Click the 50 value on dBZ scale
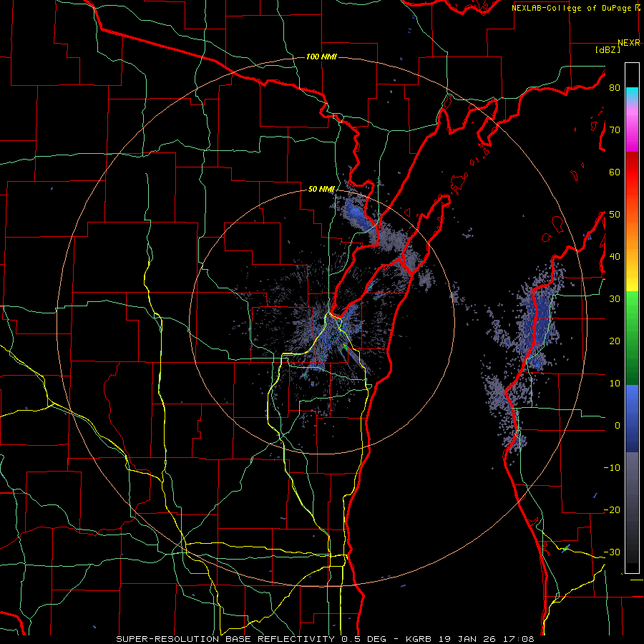Screen dimensions: 644x644 [615, 215]
